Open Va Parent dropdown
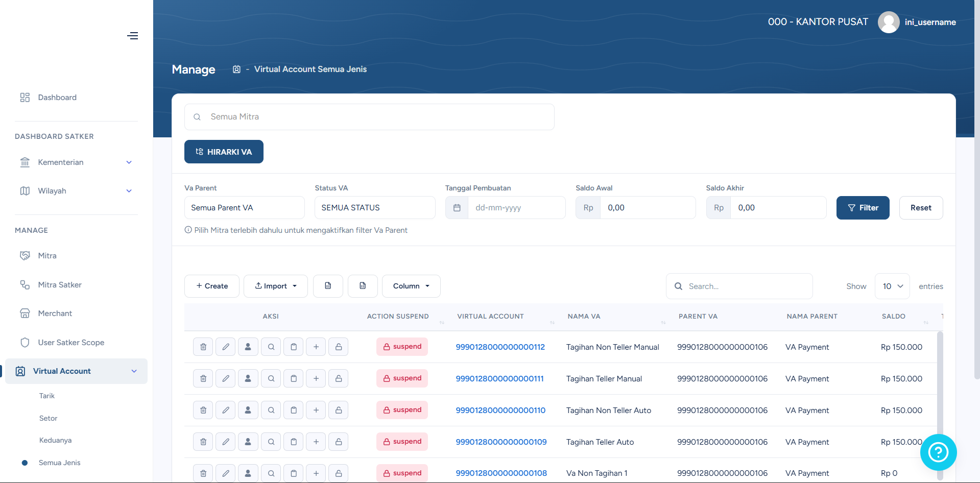Viewport: 980px width, 483px height. tap(245, 208)
